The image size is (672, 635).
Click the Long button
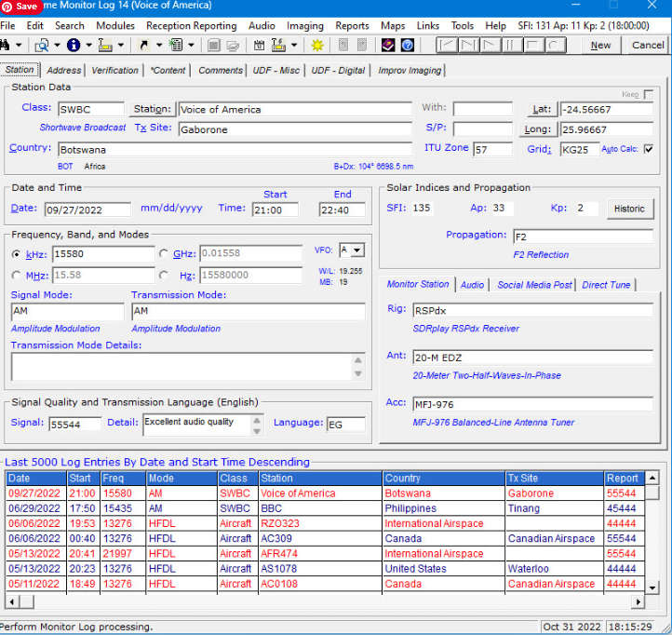(x=537, y=129)
